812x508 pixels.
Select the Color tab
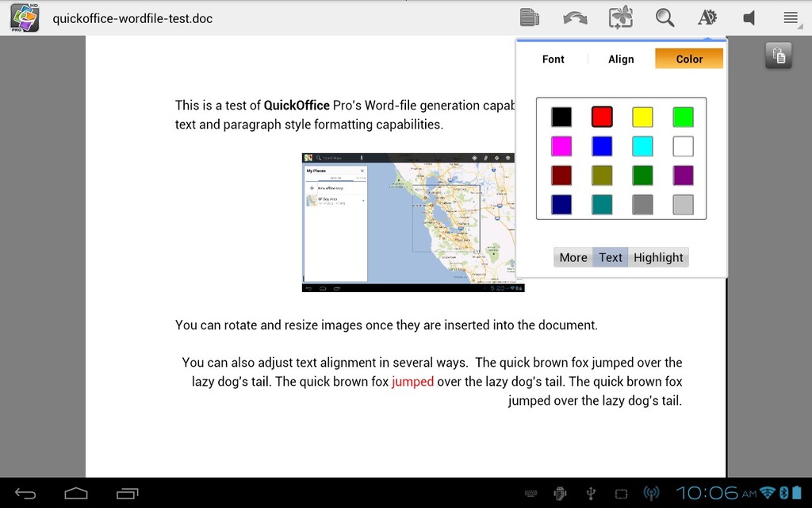tap(689, 59)
